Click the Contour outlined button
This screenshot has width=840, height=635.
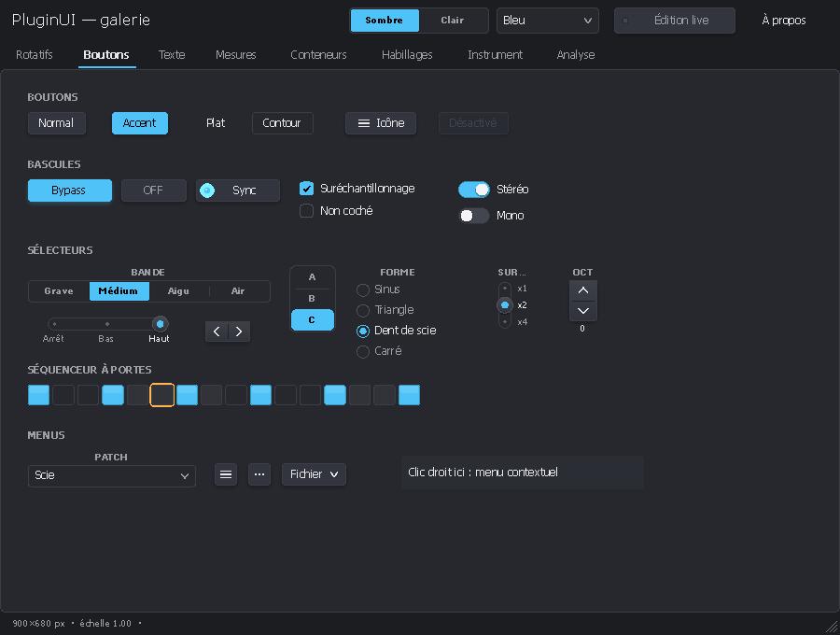(282, 123)
